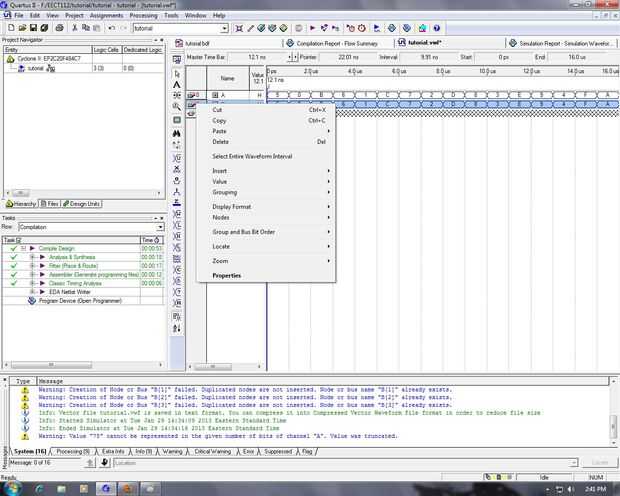Viewport: 620px width, 496px height.
Task: Open Help with the blue question mark icon
Action: point(437,28)
